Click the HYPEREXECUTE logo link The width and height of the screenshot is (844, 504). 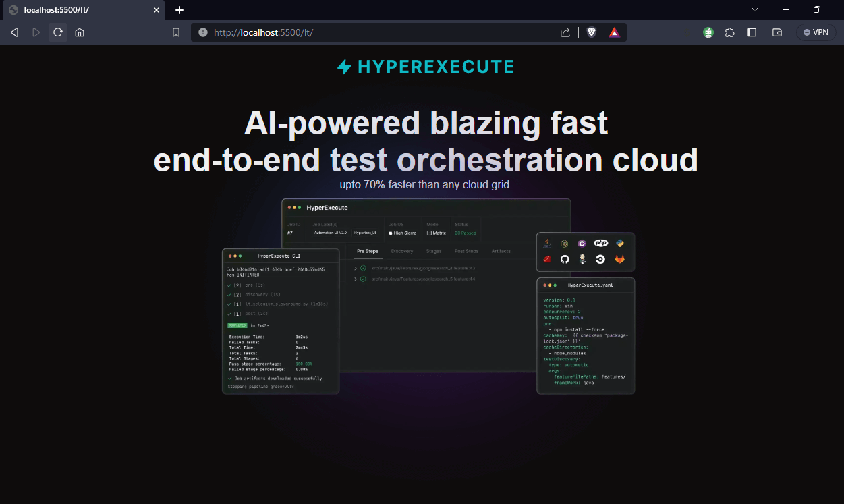425,66
